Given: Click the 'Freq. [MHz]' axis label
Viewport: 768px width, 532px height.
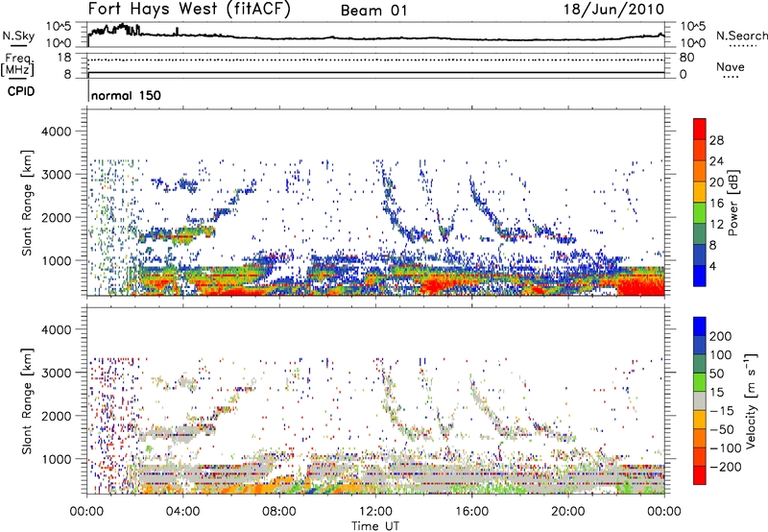Looking at the screenshot, I should coord(17,65).
